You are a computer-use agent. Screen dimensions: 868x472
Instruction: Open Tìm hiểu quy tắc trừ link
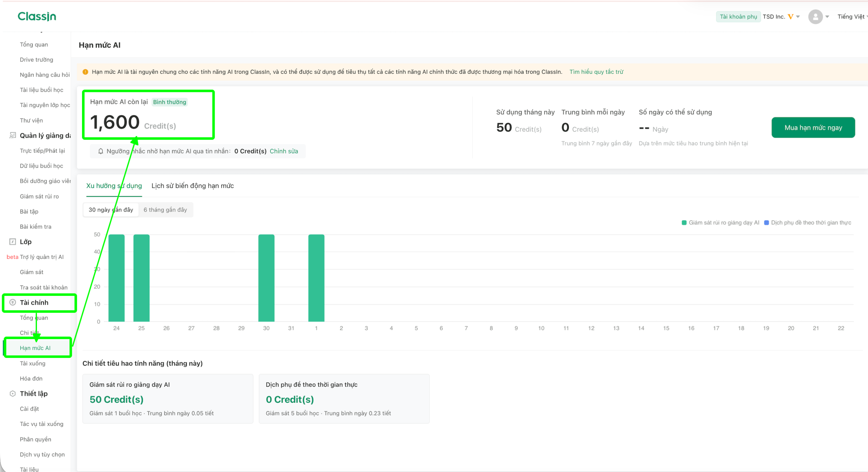coord(596,72)
